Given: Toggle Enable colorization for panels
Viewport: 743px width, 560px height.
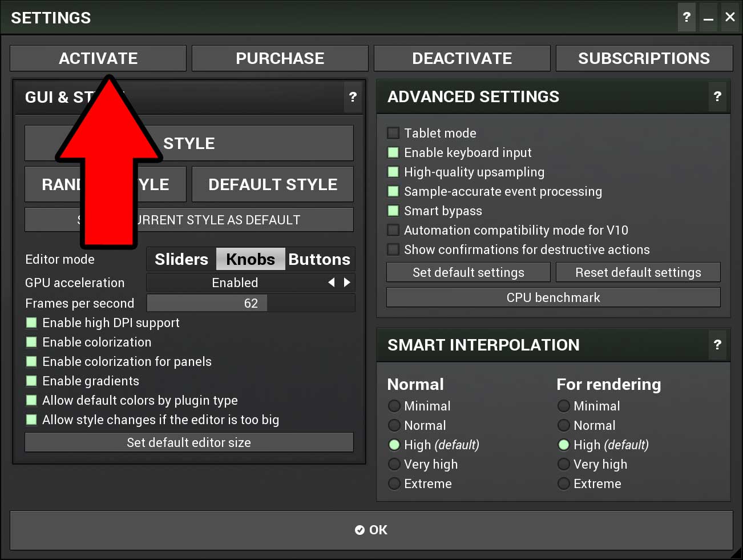Looking at the screenshot, I should click(32, 361).
